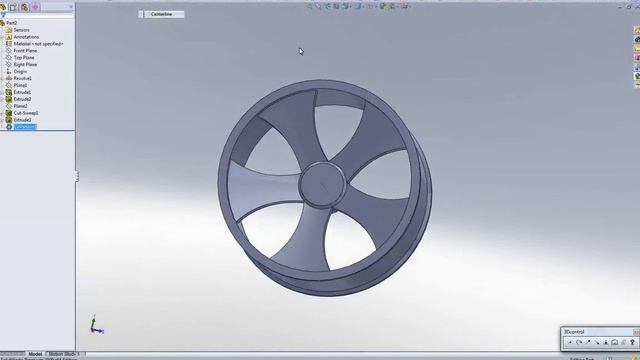
Task: Open View Palette task pane tab
Action: click(x=637, y=68)
